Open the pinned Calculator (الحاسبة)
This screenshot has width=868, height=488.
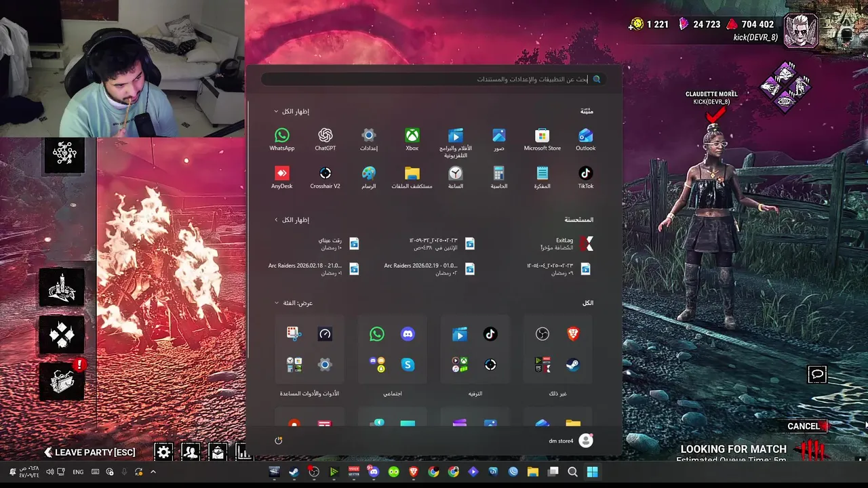pyautogui.click(x=498, y=178)
